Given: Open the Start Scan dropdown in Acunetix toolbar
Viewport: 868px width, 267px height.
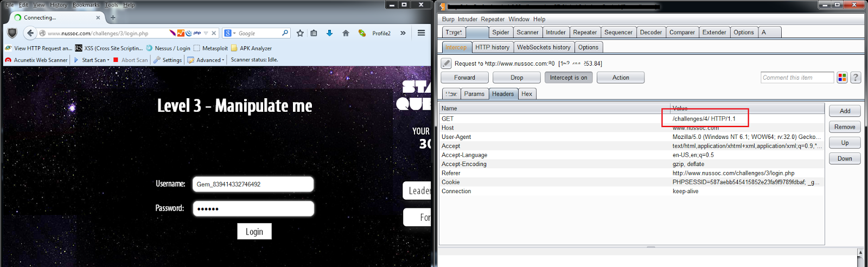Looking at the screenshot, I should click(92, 60).
